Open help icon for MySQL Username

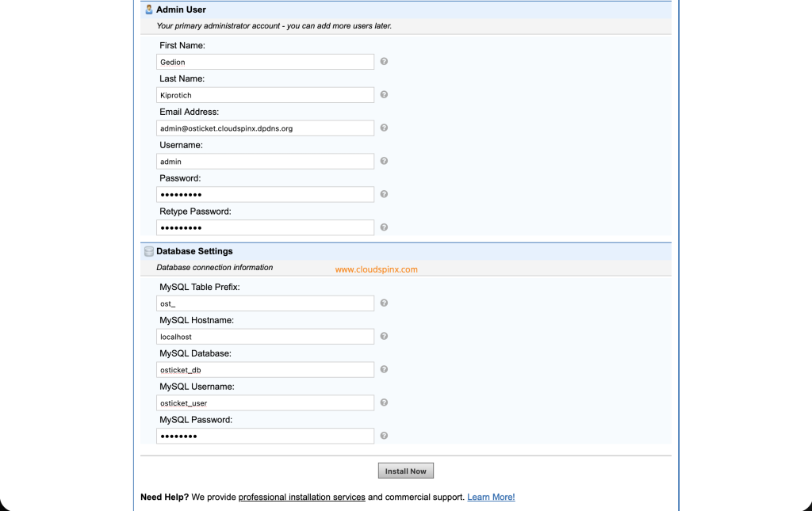point(384,402)
